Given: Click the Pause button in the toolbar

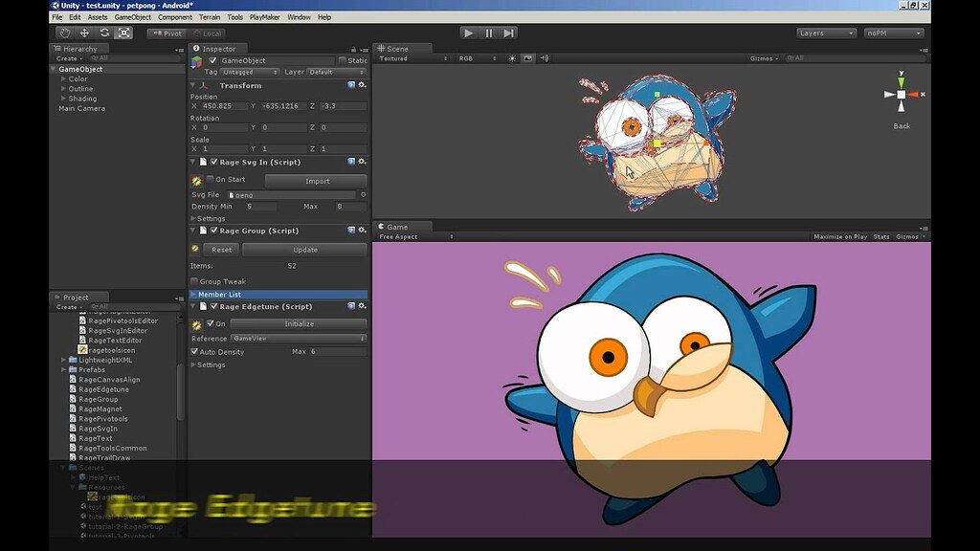Looking at the screenshot, I should [488, 33].
